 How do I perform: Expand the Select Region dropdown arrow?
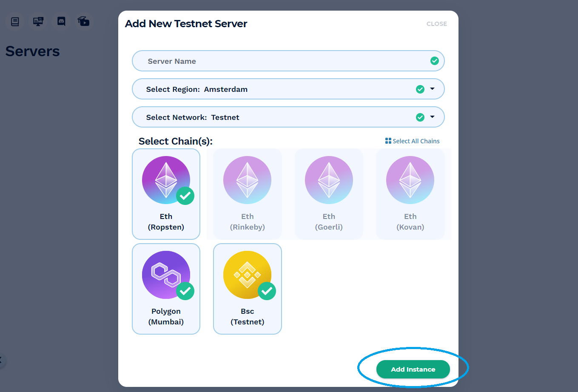click(433, 89)
